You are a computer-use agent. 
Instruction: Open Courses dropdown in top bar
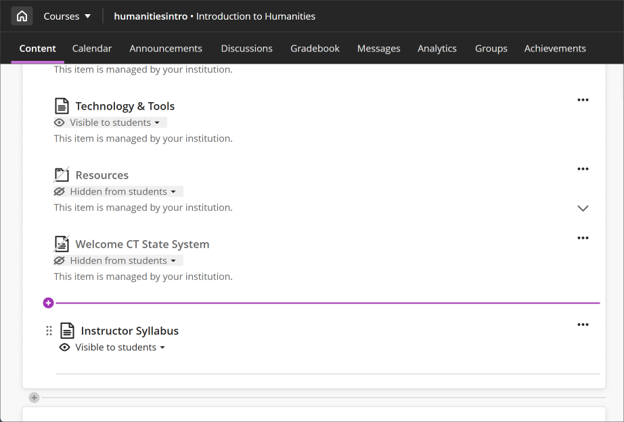(67, 16)
